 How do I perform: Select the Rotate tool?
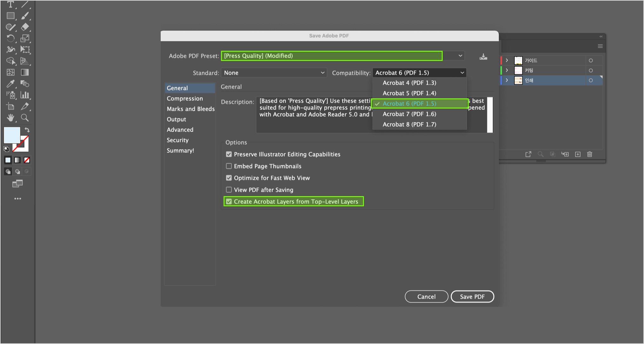tap(10, 38)
